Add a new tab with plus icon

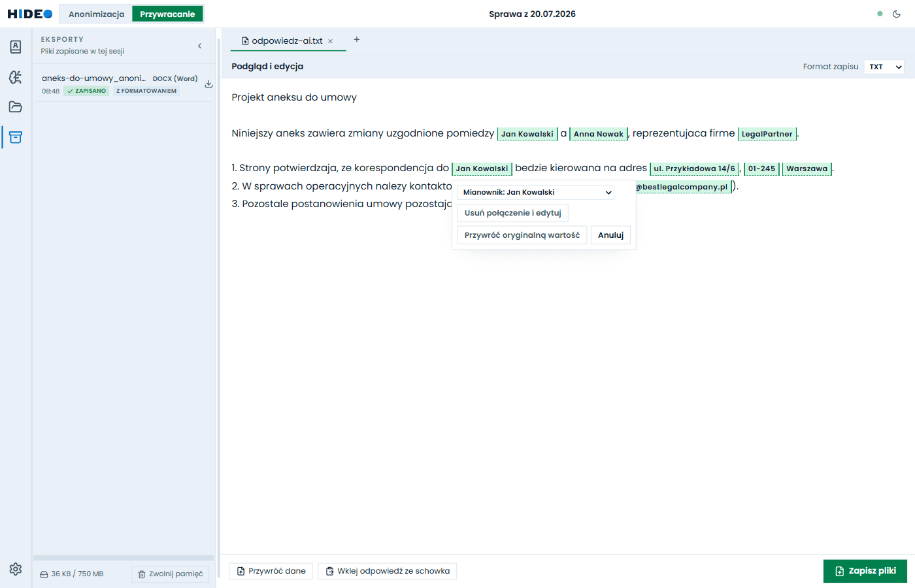[x=357, y=40]
